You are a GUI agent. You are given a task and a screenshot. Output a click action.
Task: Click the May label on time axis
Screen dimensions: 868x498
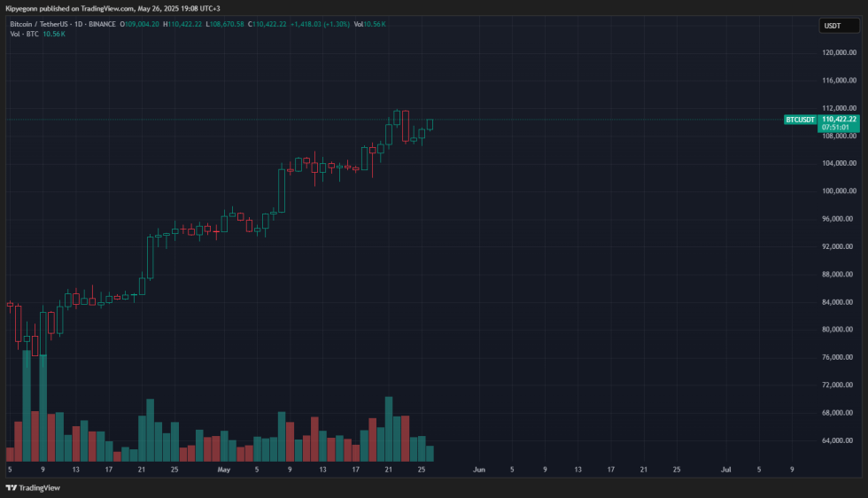tap(223, 468)
